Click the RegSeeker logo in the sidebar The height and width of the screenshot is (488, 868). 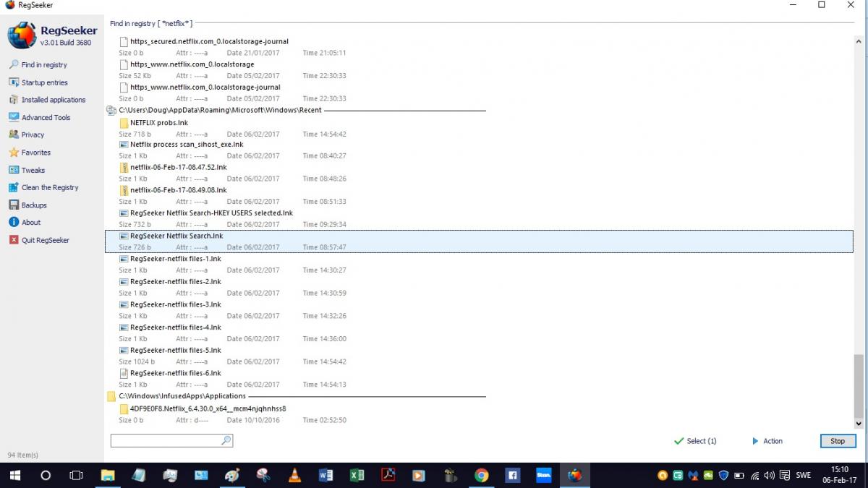[x=22, y=35]
